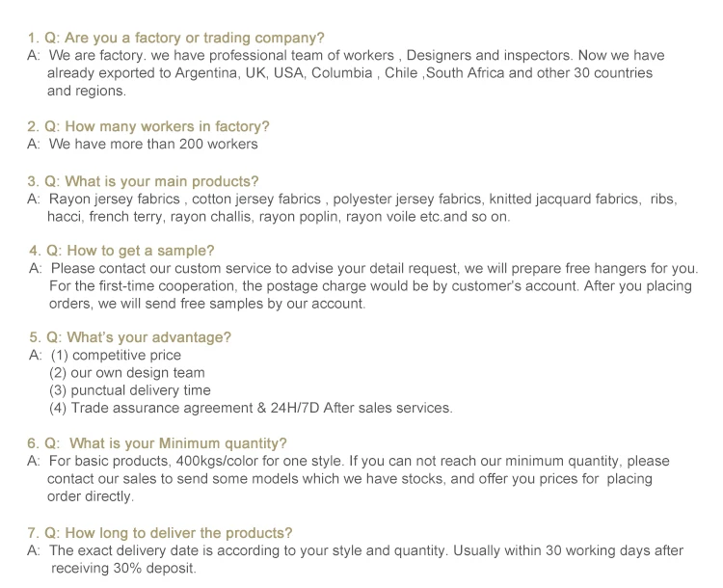The height and width of the screenshot is (588, 723).
Task: Select the "How to get a sample?" question
Action: 121,251
